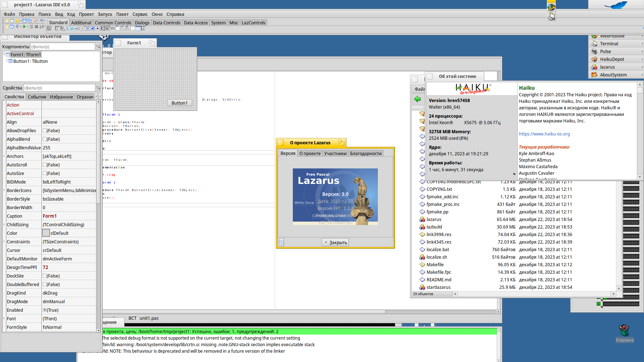Select the TButton component in the palette
The image size is (644, 362).
click(x=67, y=28)
